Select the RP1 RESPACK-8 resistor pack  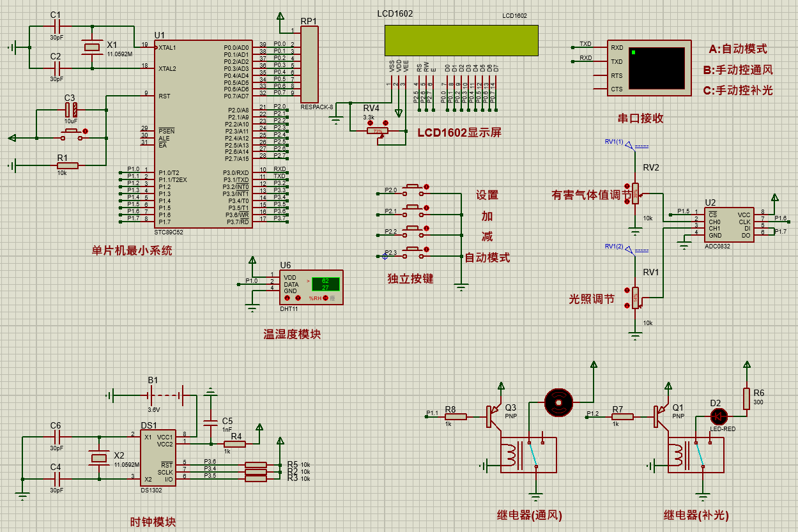309,65
